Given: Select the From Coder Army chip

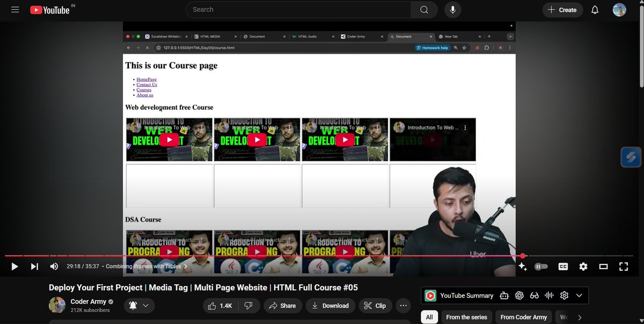Looking at the screenshot, I should click(x=523, y=317).
